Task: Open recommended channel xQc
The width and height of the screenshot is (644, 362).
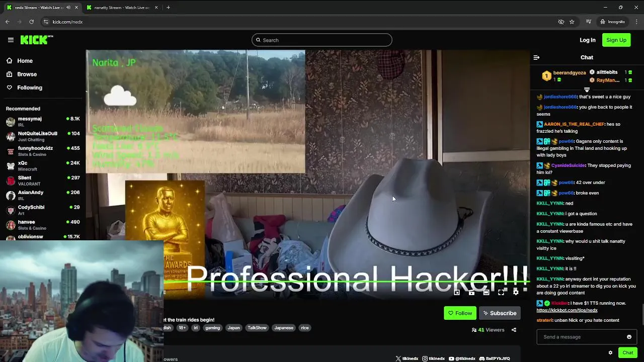Action: point(43,166)
